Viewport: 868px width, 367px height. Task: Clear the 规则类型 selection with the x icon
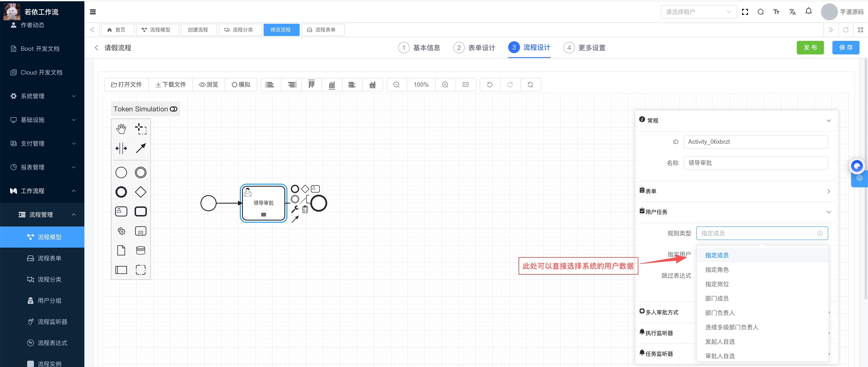[820, 233]
